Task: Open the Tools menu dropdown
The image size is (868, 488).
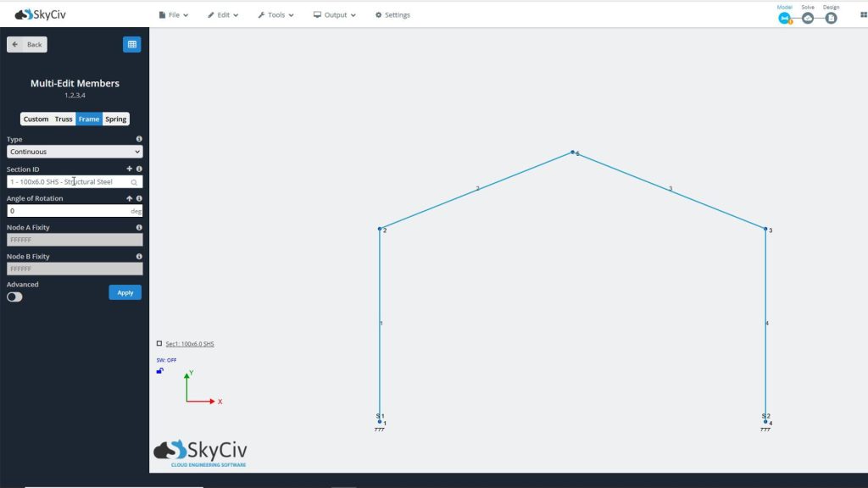Action: click(275, 14)
